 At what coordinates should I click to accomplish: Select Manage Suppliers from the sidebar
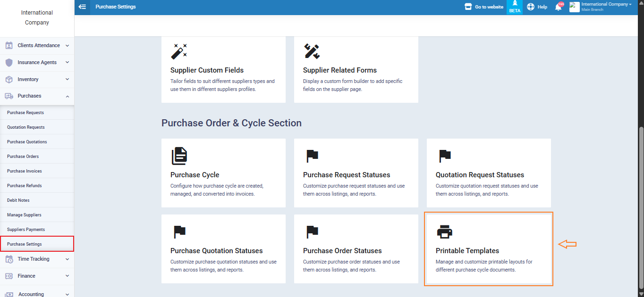tap(24, 215)
